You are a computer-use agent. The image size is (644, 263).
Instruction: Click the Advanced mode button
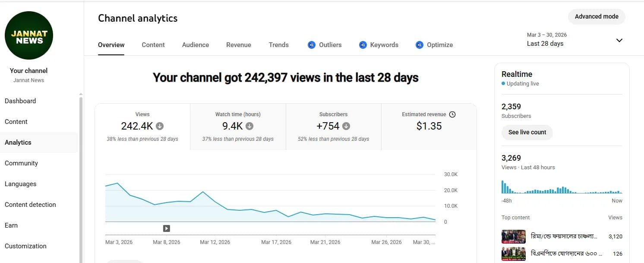pos(597,16)
